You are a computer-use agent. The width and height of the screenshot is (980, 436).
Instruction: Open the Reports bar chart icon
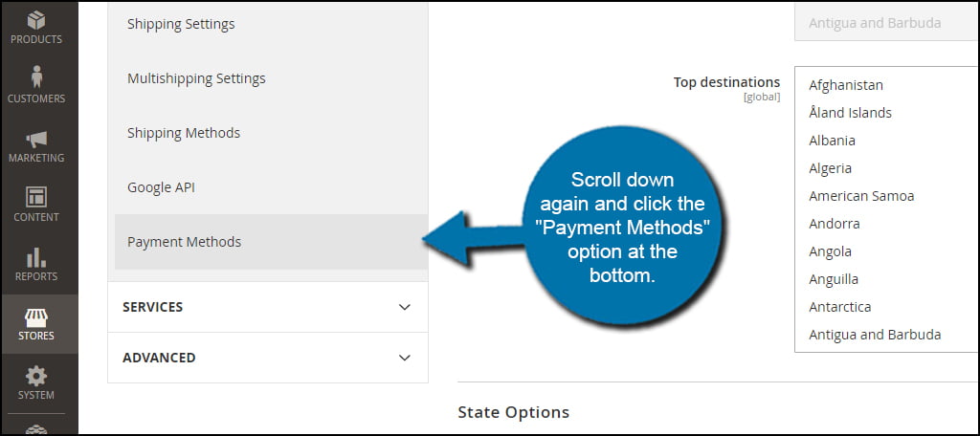click(36, 257)
